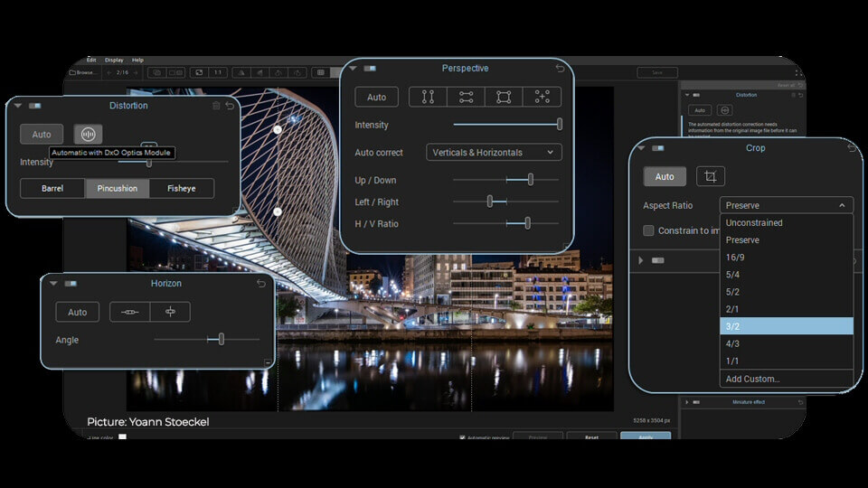Viewport: 868px width, 488px height.
Task: Click the optics module icon in background Distortion panel
Action: 724,110
